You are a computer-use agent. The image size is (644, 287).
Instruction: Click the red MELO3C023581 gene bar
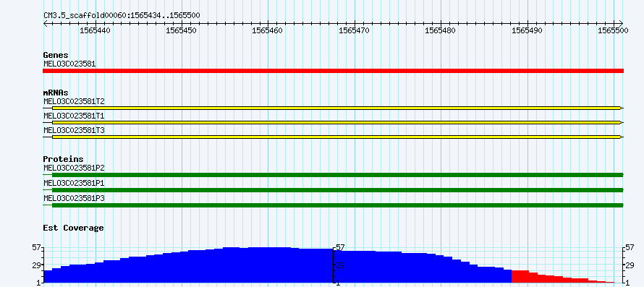[333, 71]
